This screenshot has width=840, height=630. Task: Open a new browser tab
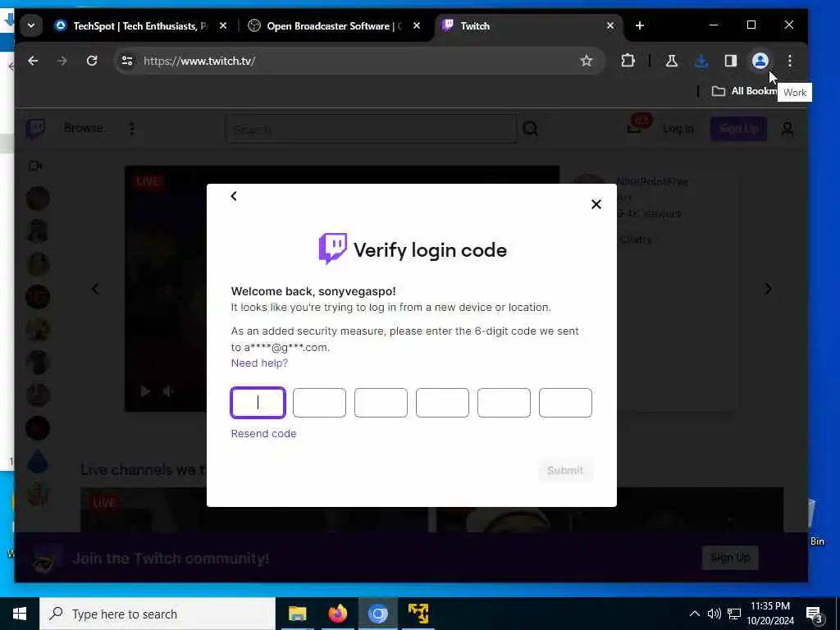click(x=640, y=25)
